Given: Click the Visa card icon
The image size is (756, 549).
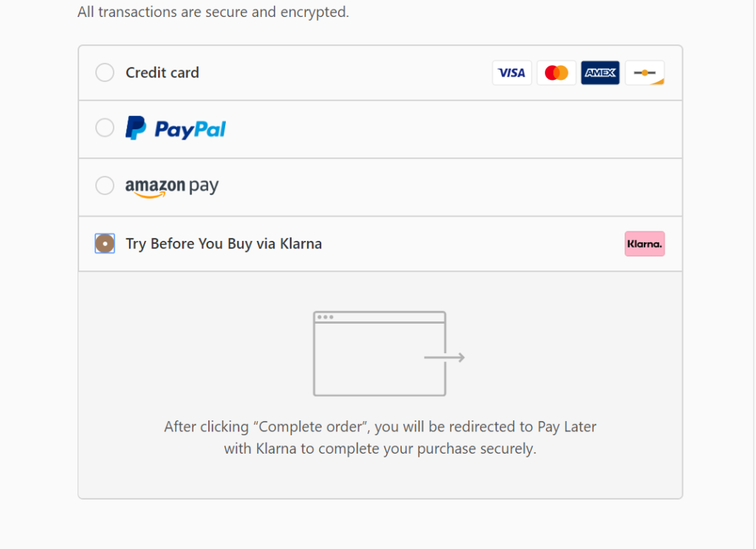Looking at the screenshot, I should point(512,73).
